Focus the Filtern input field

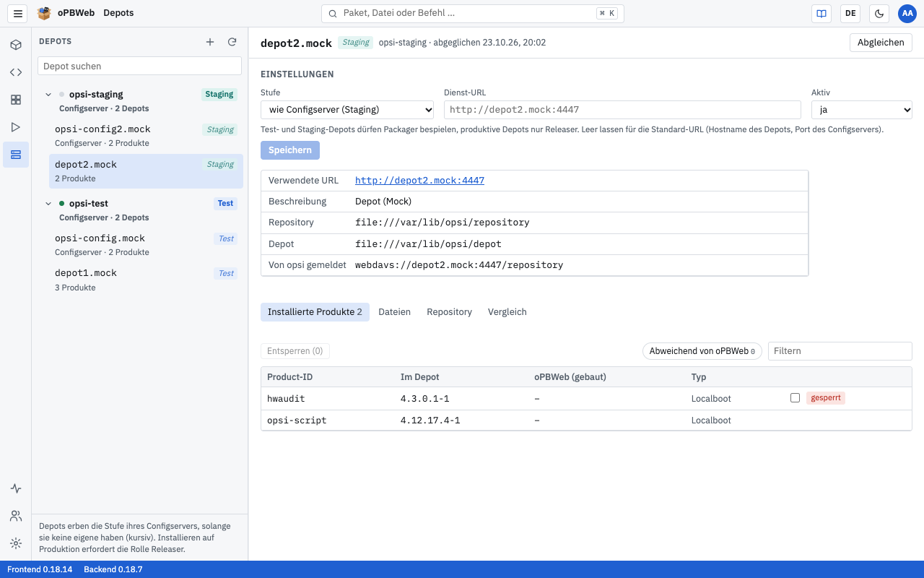(x=840, y=351)
